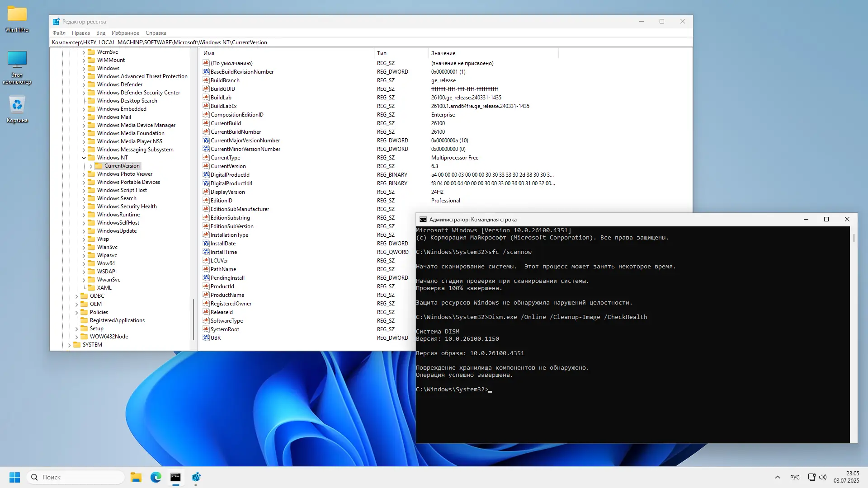Click the Windows Start button

coord(14,477)
